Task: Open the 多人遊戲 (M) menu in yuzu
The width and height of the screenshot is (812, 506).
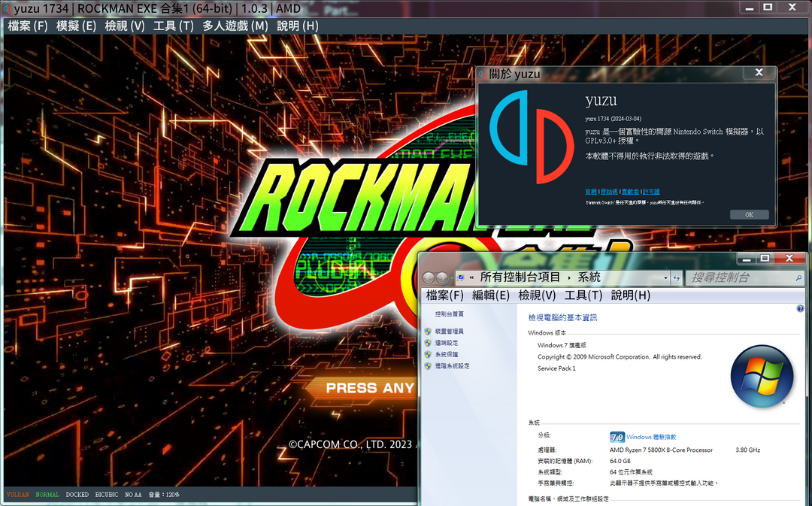Action: tap(235, 26)
